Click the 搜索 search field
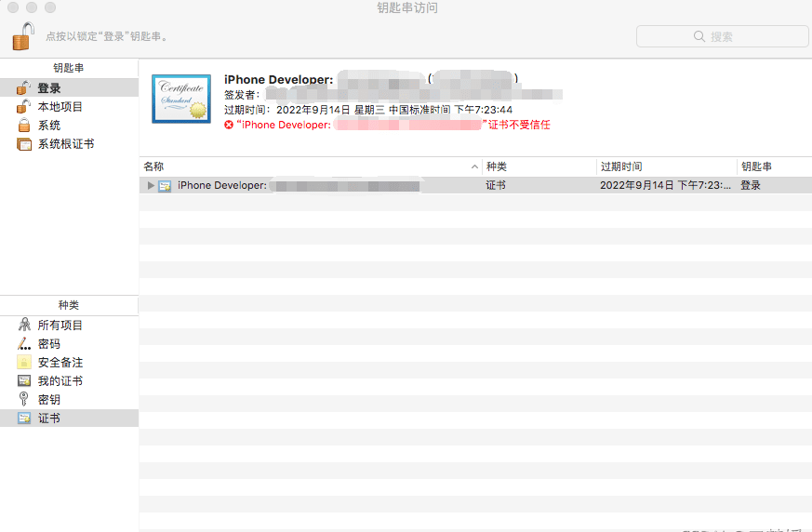The width and height of the screenshot is (812, 532). (x=723, y=36)
